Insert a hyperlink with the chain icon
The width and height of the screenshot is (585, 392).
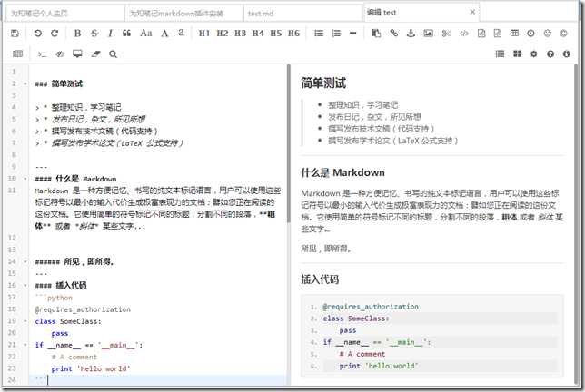tap(394, 34)
